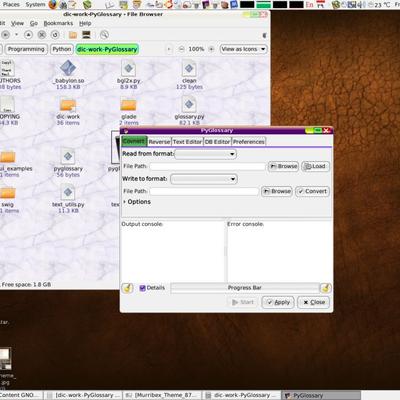Select the _babylon.so file icon
Screen dimensions: 400x400
tap(68, 68)
